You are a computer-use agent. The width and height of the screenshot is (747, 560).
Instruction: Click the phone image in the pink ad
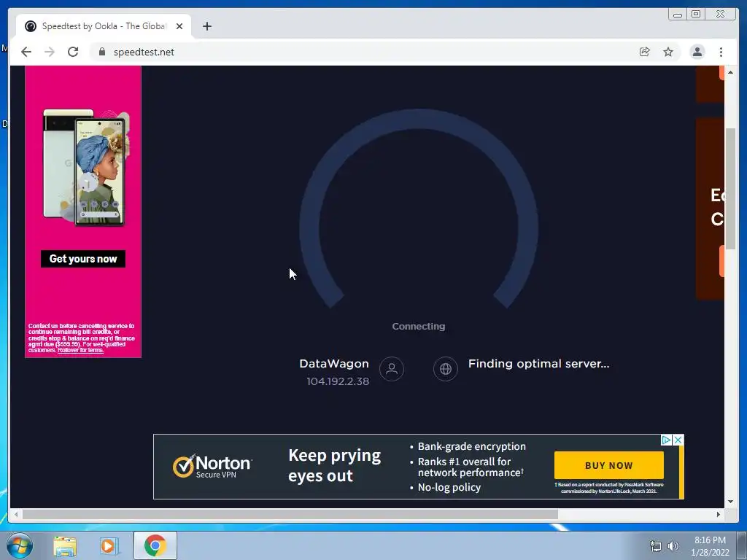coord(87,167)
